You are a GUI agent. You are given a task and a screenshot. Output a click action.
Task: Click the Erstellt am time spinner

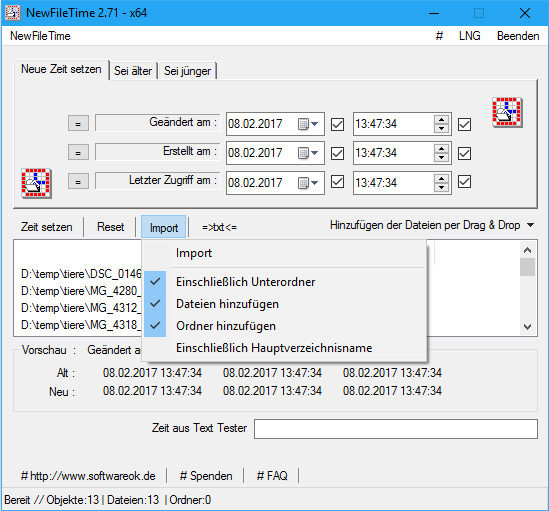point(442,153)
